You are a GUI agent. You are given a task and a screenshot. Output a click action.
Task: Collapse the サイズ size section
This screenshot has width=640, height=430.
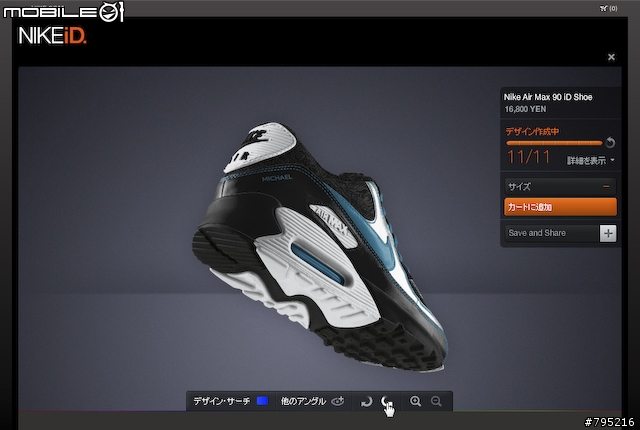click(x=560, y=187)
